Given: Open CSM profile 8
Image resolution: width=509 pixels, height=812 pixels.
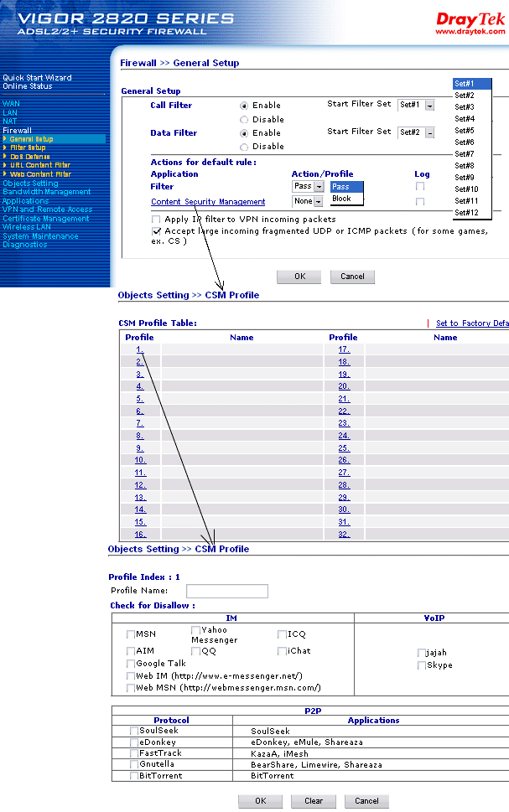Looking at the screenshot, I should (139, 436).
